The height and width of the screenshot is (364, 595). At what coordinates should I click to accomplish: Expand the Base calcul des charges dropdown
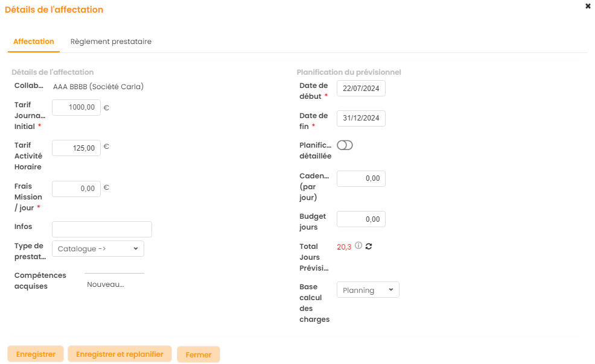(x=367, y=290)
